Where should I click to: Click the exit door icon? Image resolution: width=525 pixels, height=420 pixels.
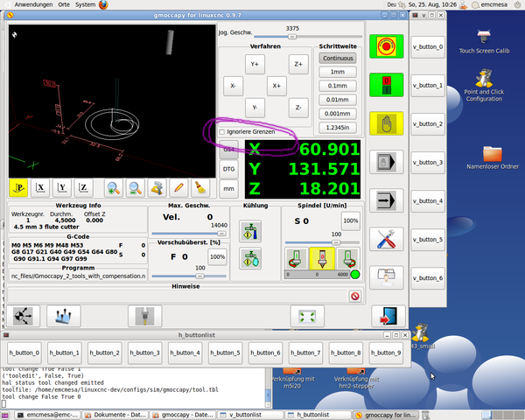[x=388, y=316]
